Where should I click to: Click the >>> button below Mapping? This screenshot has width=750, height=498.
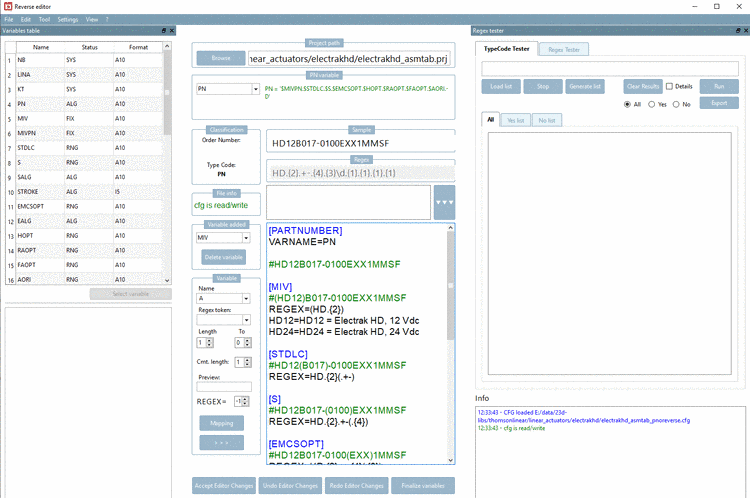pos(221,443)
